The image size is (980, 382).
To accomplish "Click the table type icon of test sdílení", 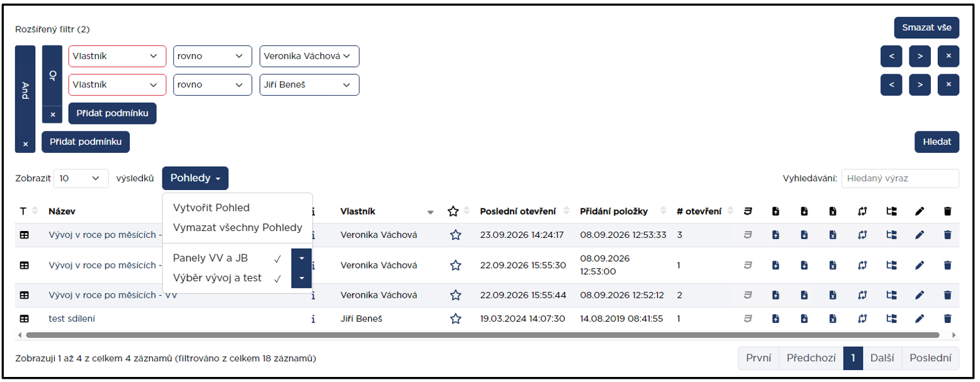I will 24,318.
